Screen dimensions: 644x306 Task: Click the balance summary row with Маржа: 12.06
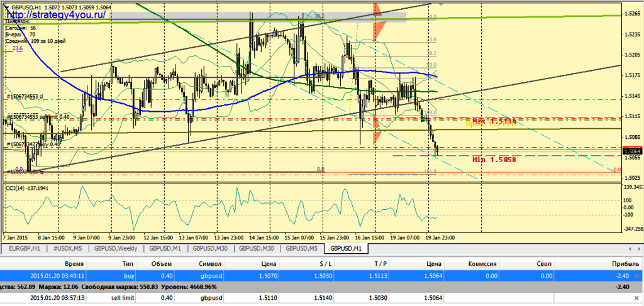pyautogui.click(x=322, y=287)
